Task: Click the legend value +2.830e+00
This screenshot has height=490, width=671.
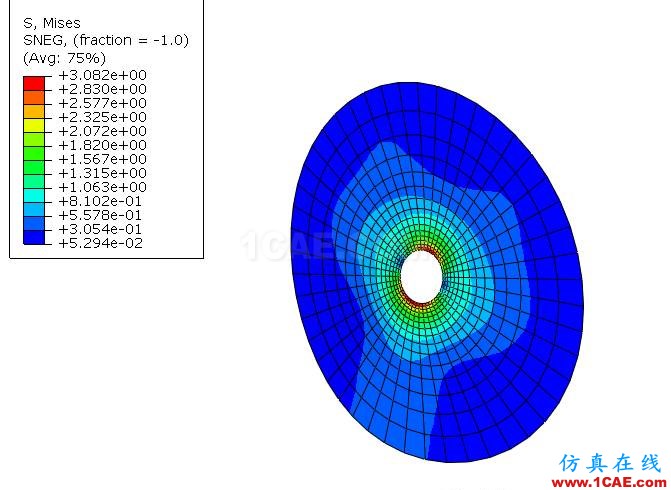Action: point(102,89)
